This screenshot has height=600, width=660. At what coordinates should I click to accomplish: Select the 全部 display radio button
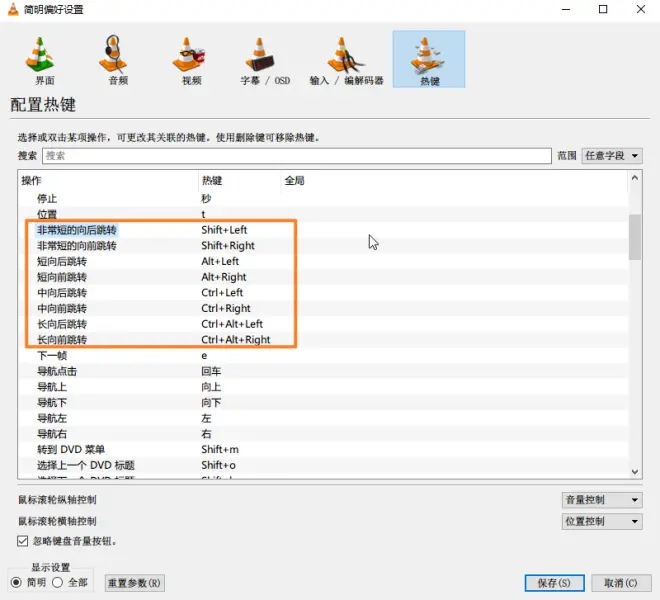coord(58,583)
